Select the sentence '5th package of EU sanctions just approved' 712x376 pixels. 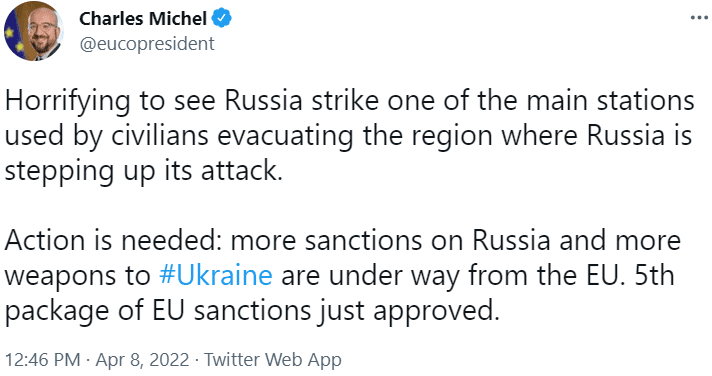pyautogui.click(x=341, y=293)
